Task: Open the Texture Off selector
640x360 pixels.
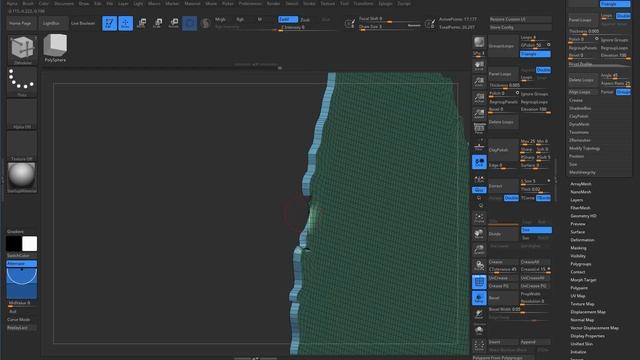Action: tap(22, 146)
